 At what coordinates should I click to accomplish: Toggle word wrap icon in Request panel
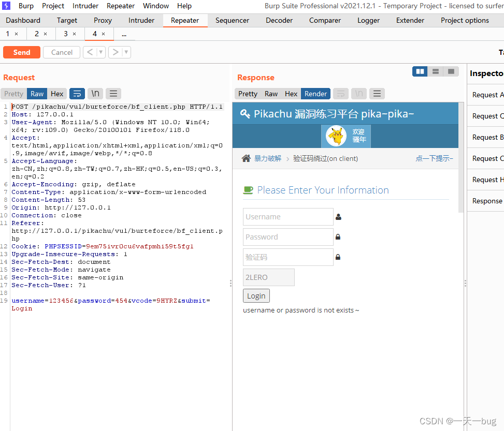77,94
